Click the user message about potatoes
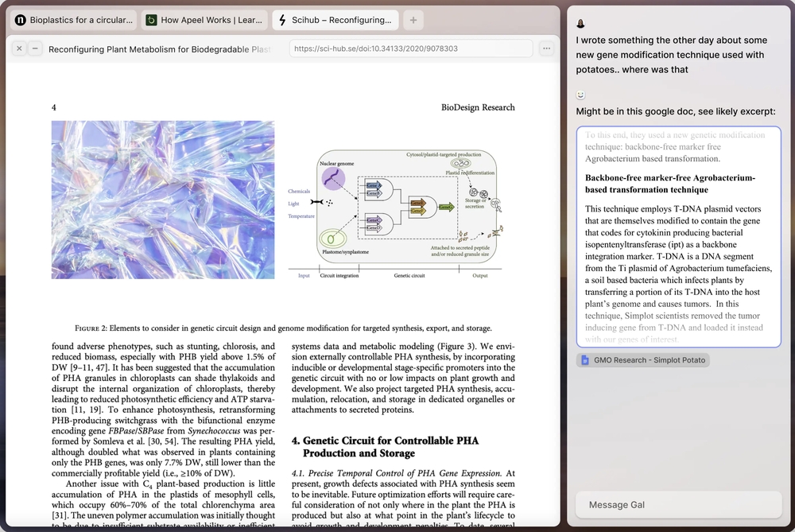The height and width of the screenshot is (532, 795). click(x=671, y=55)
